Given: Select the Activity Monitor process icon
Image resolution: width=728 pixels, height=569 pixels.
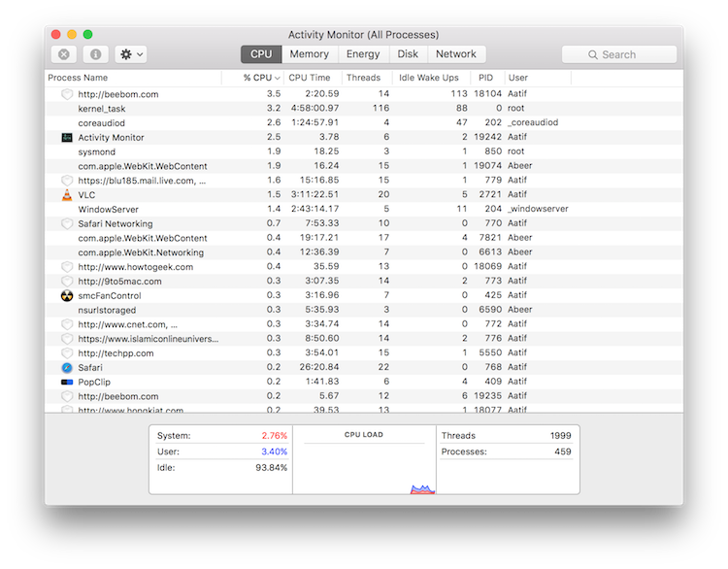Looking at the screenshot, I should [67, 138].
